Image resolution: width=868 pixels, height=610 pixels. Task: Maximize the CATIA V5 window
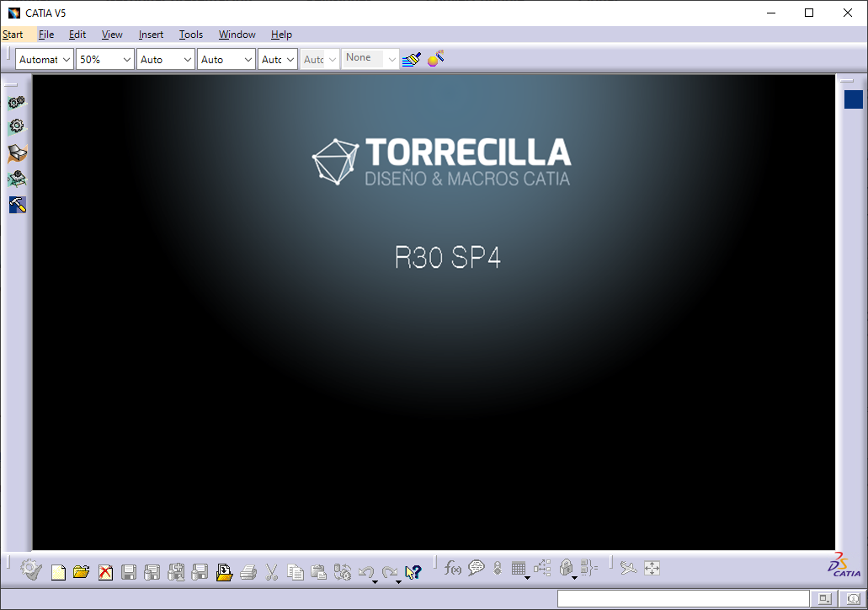coord(809,13)
